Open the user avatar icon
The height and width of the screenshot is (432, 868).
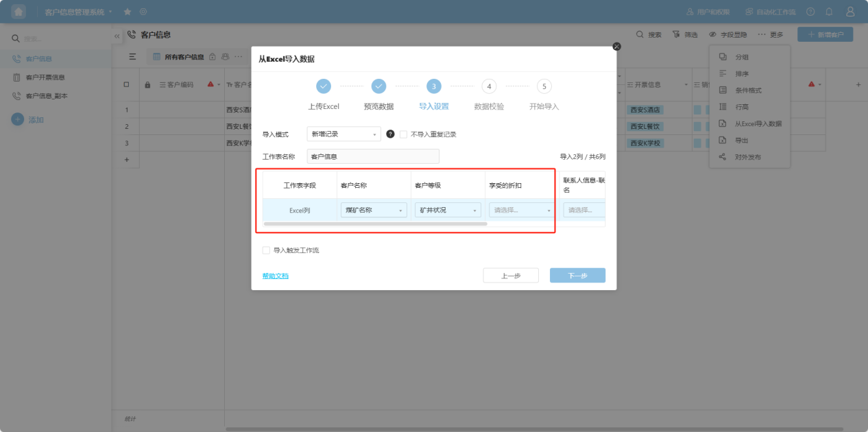850,12
